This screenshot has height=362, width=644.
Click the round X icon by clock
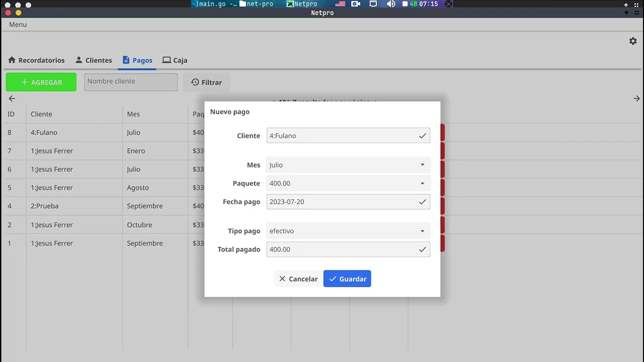coord(448,4)
